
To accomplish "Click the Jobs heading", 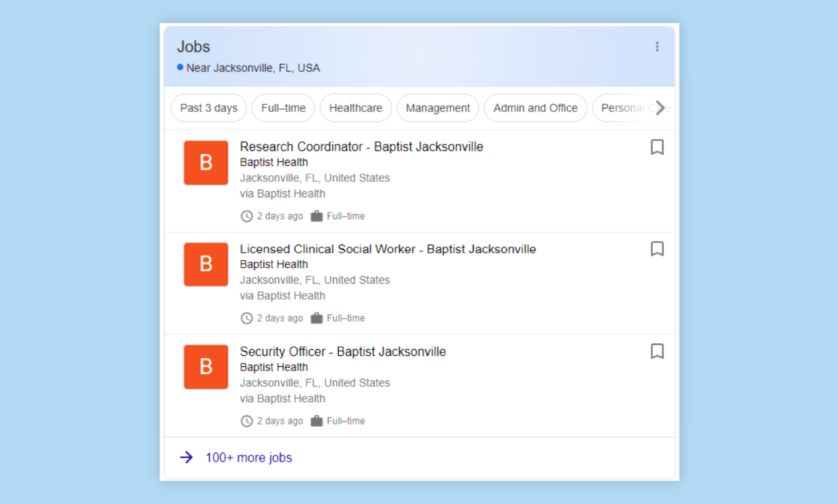I will [194, 47].
